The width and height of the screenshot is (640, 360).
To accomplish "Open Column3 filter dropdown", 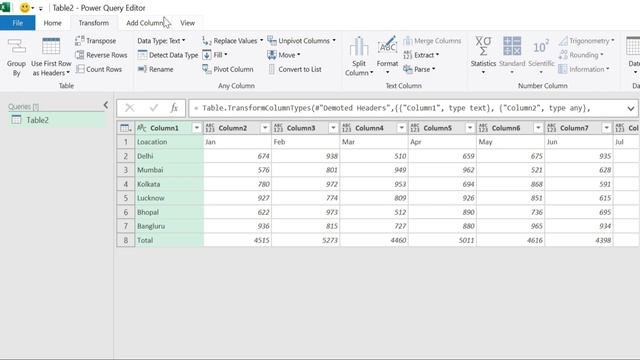I will coord(333,128).
